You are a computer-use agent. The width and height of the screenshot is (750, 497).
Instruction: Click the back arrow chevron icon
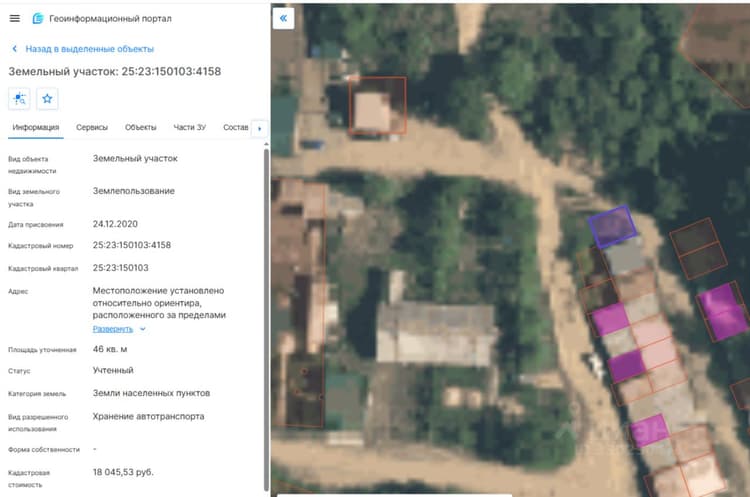click(x=14, y=49)
